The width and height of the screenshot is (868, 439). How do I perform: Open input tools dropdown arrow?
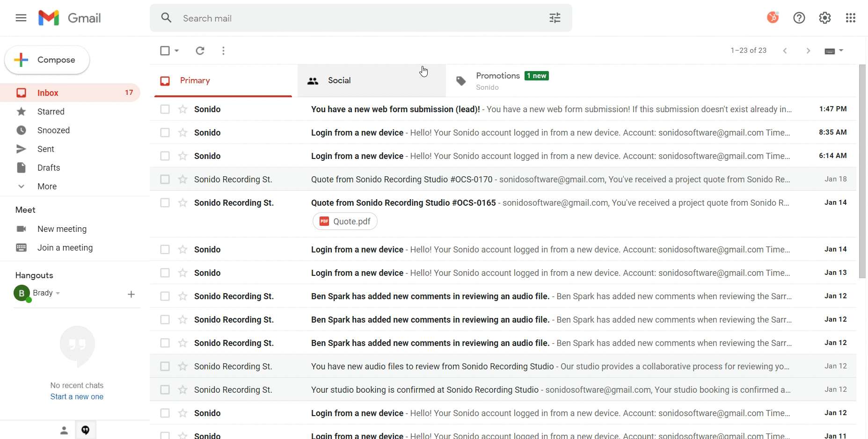(841, 50)
